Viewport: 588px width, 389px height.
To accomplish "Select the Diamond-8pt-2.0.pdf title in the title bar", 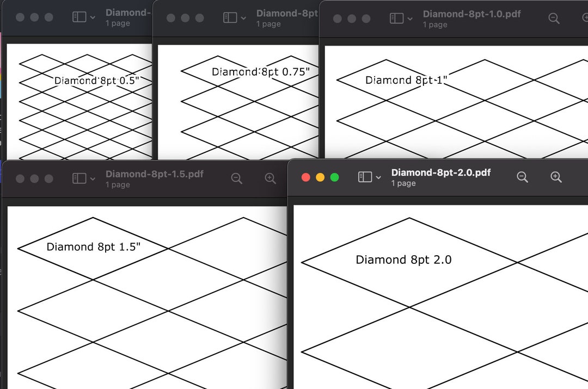I will click(441, 172).
